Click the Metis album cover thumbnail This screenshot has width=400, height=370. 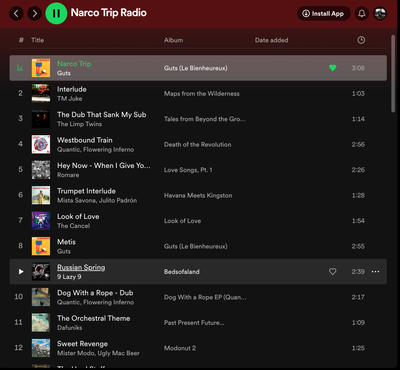pyautogui.click(x=41, y=246)
